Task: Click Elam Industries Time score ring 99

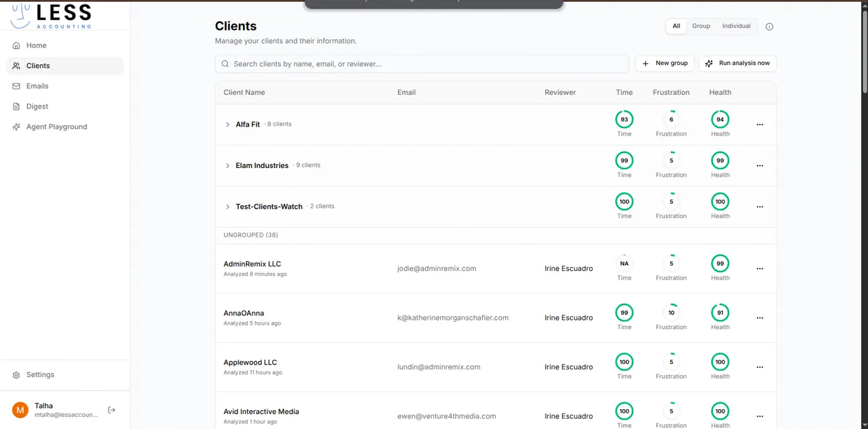Action: pos(624,160)
